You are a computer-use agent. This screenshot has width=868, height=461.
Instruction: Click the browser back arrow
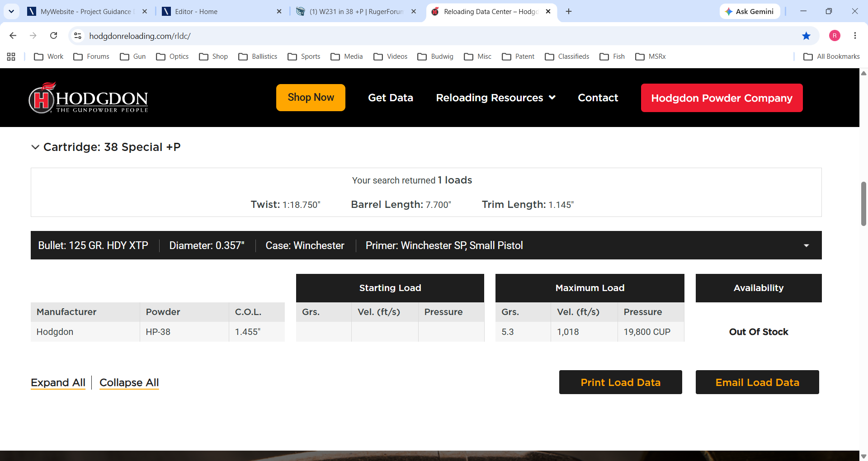pos(13,36)
